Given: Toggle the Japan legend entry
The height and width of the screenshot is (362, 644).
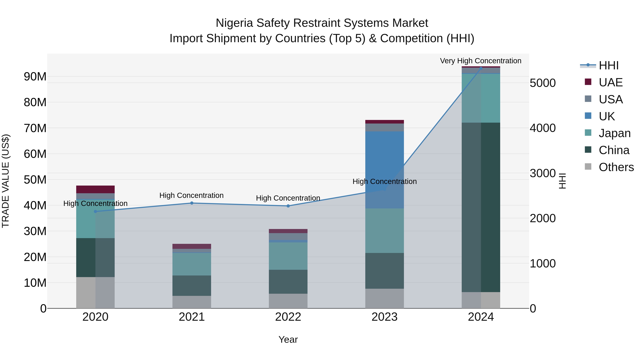Looking at the screenshot, I should (x=608, y=133).
